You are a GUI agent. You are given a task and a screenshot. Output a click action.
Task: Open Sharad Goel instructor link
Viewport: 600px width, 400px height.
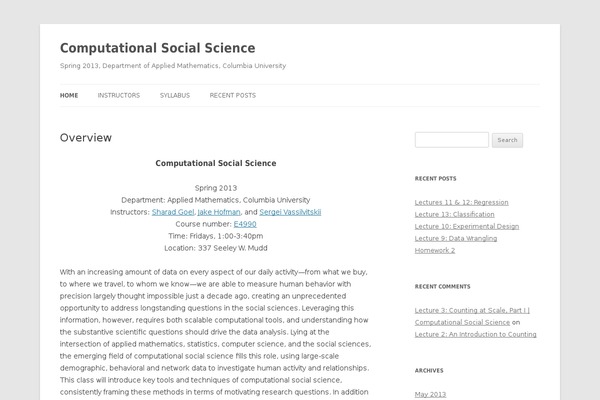point(171,212)
